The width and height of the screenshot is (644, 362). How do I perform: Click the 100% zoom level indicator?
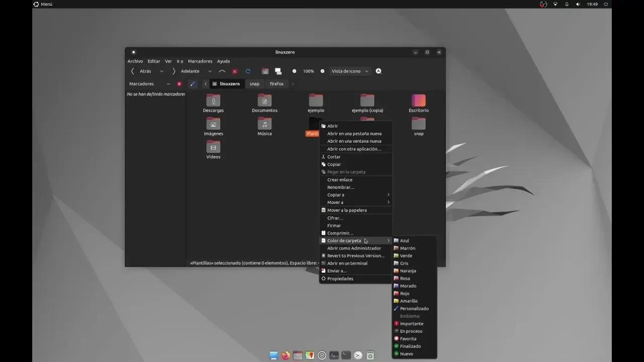click(308, 71)
